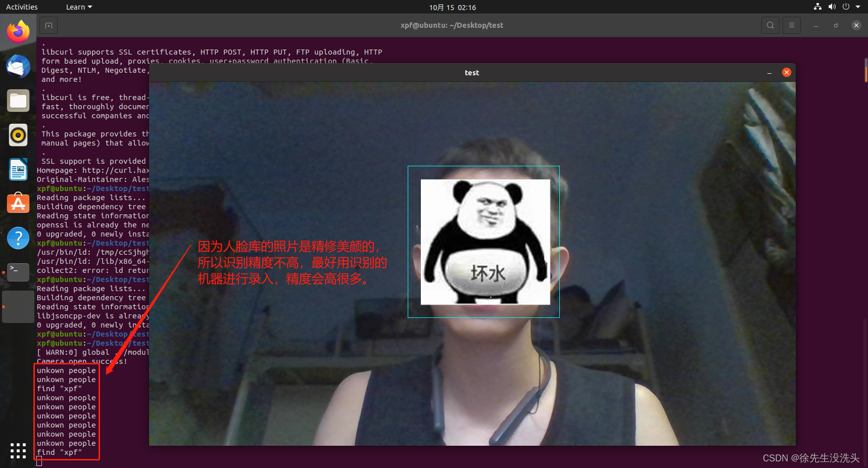Image resolution: width=868 pixels, height=468 pixels.
Task: Add a new tab in the terminal
Action: [49, 25]
